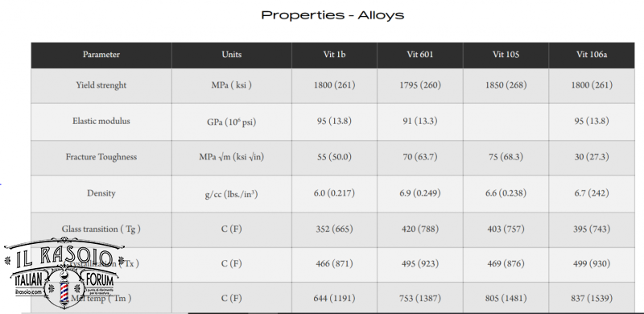Click the 1850 (268) yield strength cell
Viewport: 644px width, 314px height.
506,85
